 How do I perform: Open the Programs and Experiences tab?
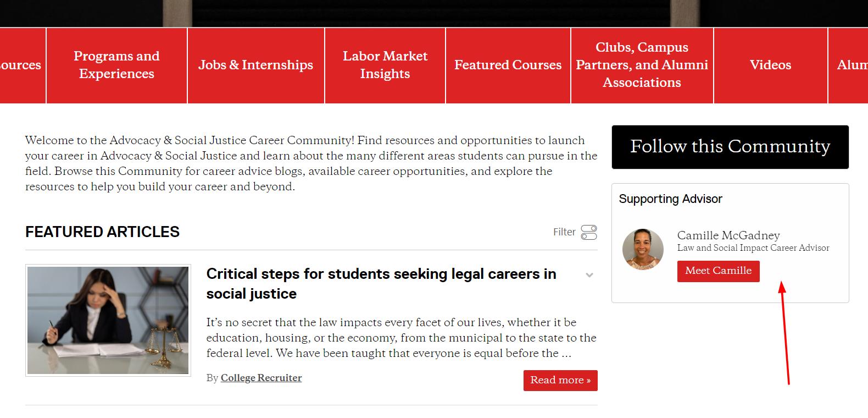[x=116, y=65]
